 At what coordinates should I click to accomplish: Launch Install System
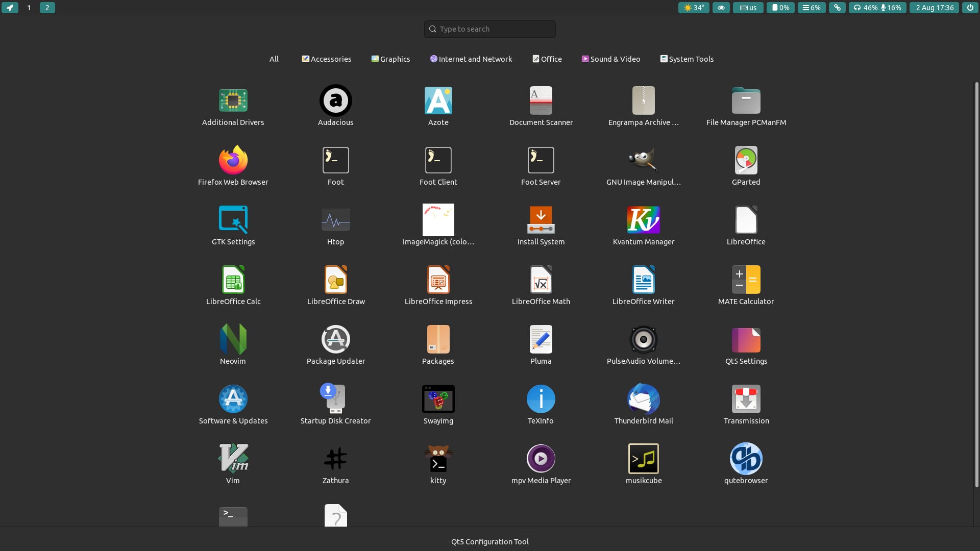pos(541,226)
